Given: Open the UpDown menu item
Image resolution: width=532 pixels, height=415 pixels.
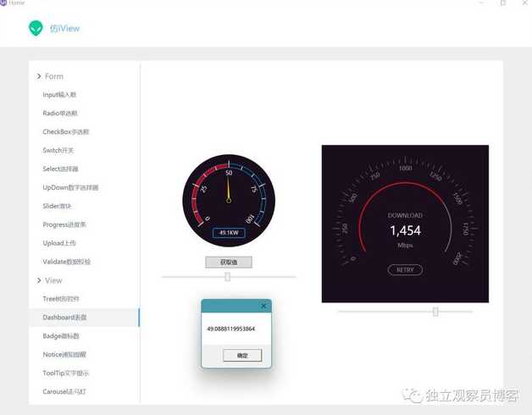Looking at the screenshot, I should pyautogui.click(x=70, y=187).
